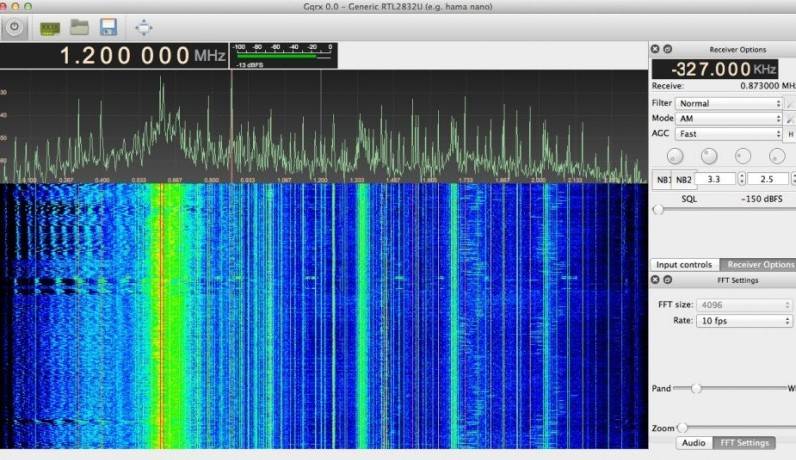Close the Receiver Options panel
The height and width of the screenshot is (460, 796).
click(x=655, y=49)
